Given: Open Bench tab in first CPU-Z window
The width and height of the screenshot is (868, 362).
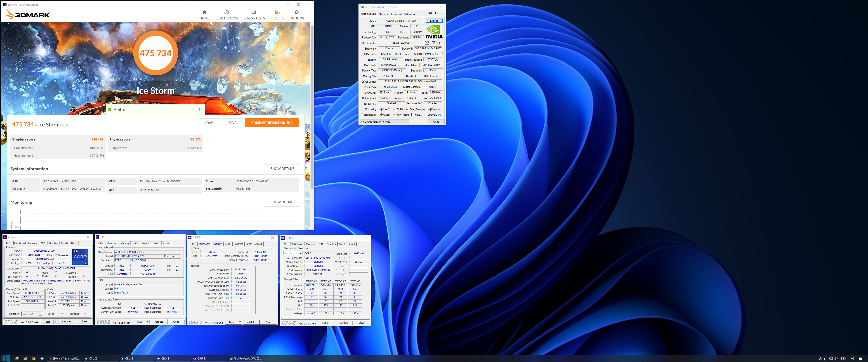Looking at the screenshot, I should point(64,243).
